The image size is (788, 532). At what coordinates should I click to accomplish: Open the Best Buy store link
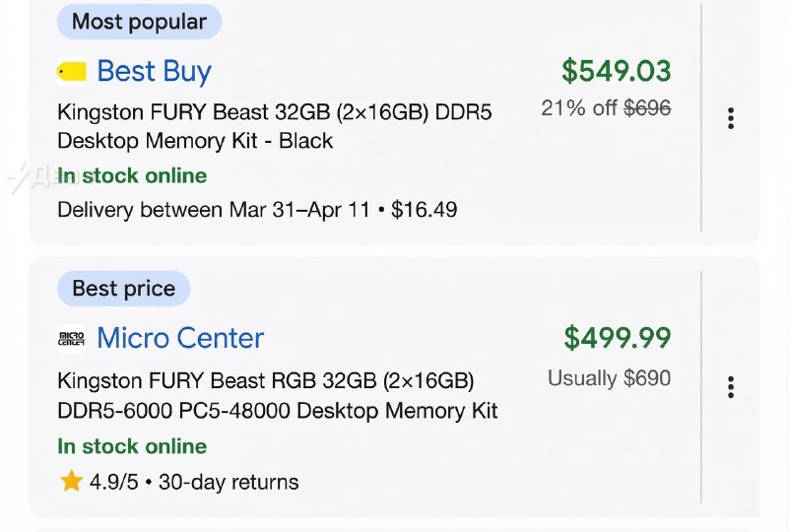pyautogui.click(x=154, y=71)
